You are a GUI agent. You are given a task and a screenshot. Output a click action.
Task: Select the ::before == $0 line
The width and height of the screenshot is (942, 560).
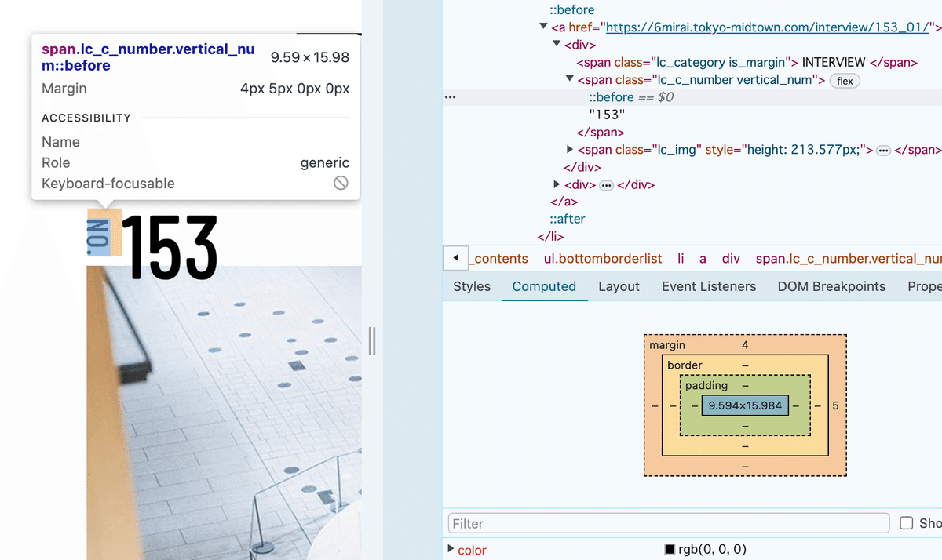[631, 97]
